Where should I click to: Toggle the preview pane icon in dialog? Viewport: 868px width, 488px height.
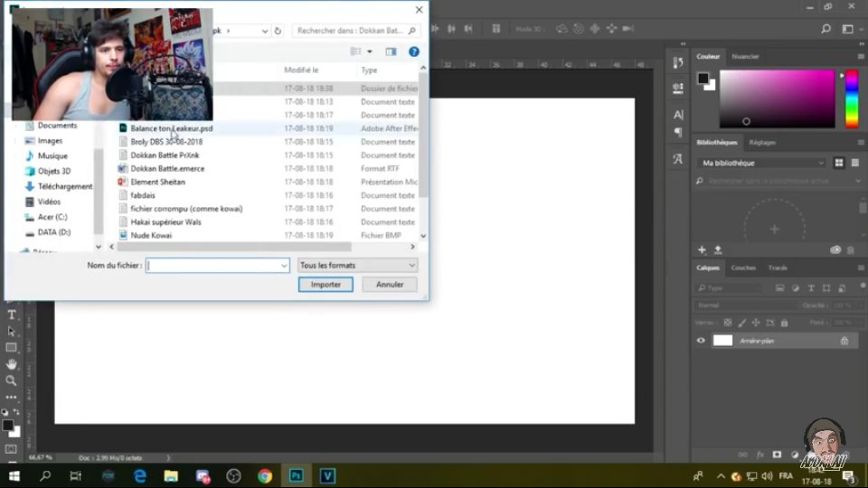(x=391, y=52)
